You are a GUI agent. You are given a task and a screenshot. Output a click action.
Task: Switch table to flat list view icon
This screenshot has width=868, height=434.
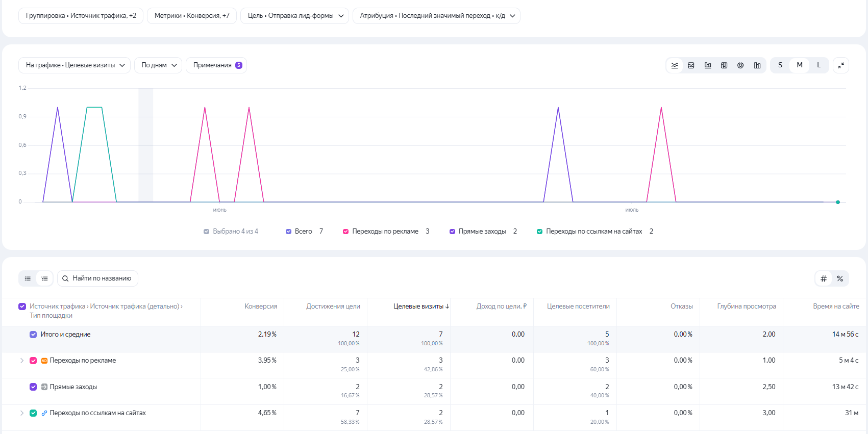pos(28,278)
